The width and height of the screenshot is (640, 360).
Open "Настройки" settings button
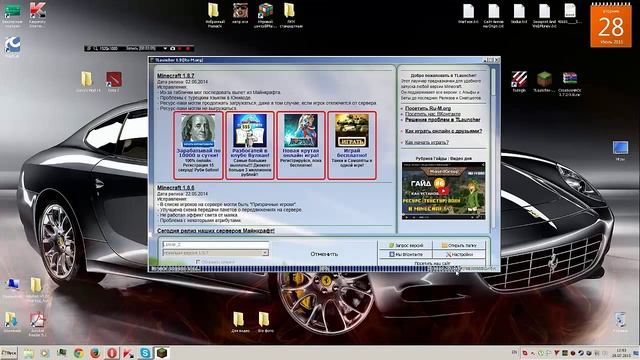click(459, 254)
